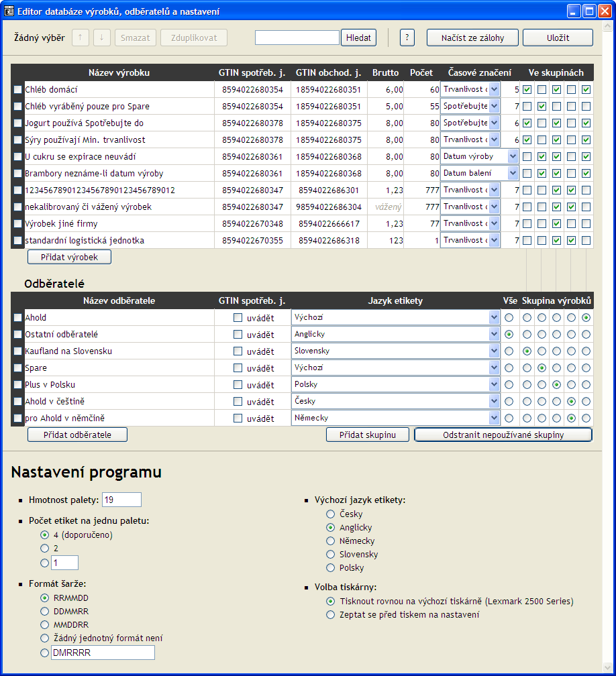Click the scrollbar up arrow
This screenshot has width=616, height=676.
point(607,26)
